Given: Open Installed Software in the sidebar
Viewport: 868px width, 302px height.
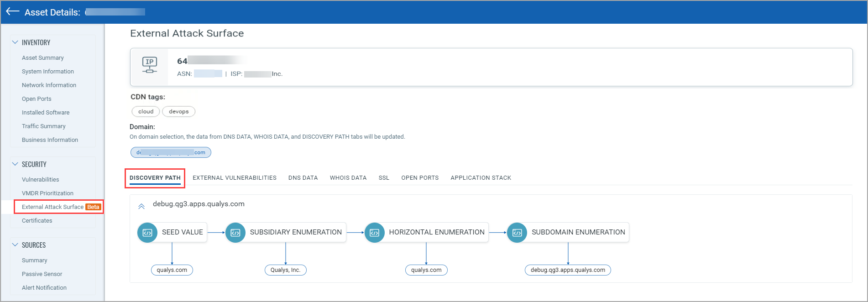Looking at the screenshot, I should (x=46, y=113).
